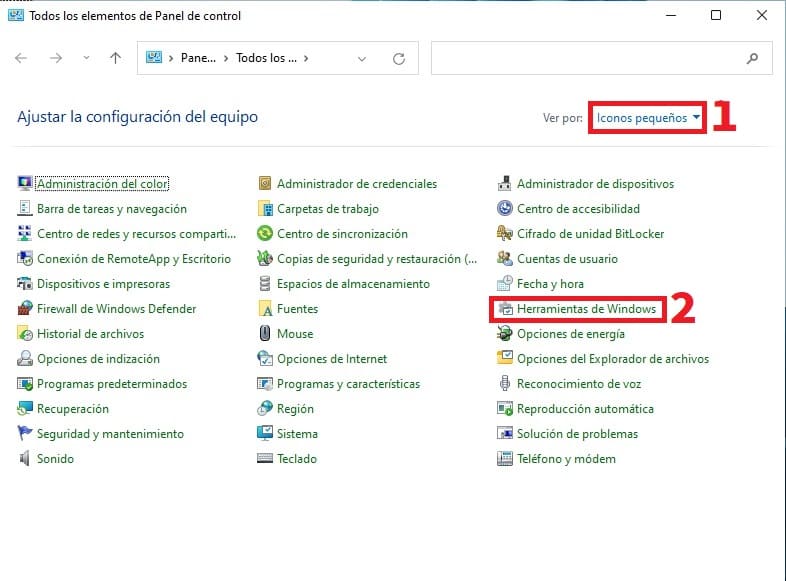Expand the address bar history chevron
The height and width of the screenshot is (581, 786).
(362, 59)
